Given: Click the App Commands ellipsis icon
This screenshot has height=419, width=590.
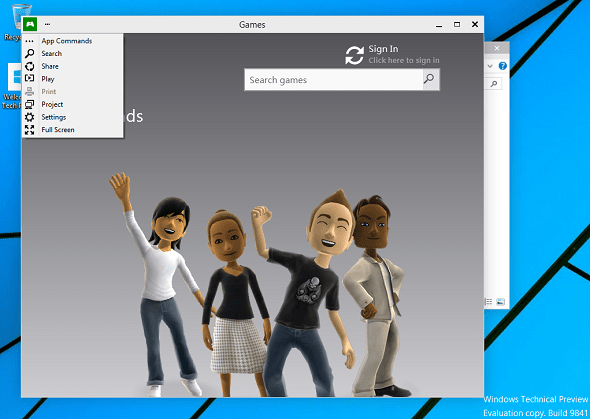Looking at the screenshot, I should [30, 41].
